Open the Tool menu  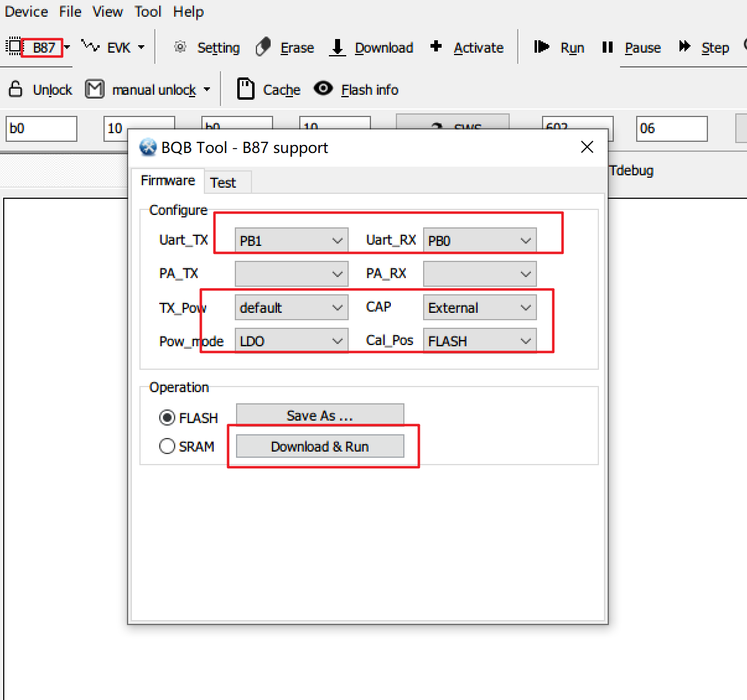tap(148, 12)
